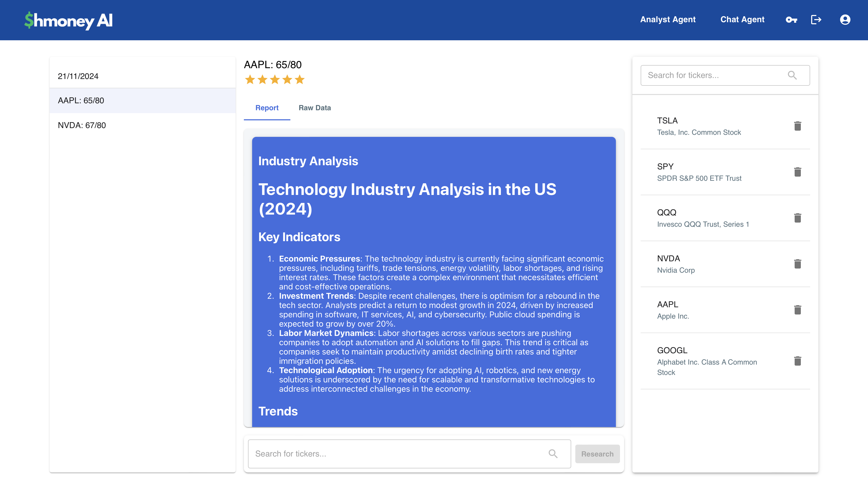
Task: Delete TSLA from the watchlist
Action: pos(797,126)
